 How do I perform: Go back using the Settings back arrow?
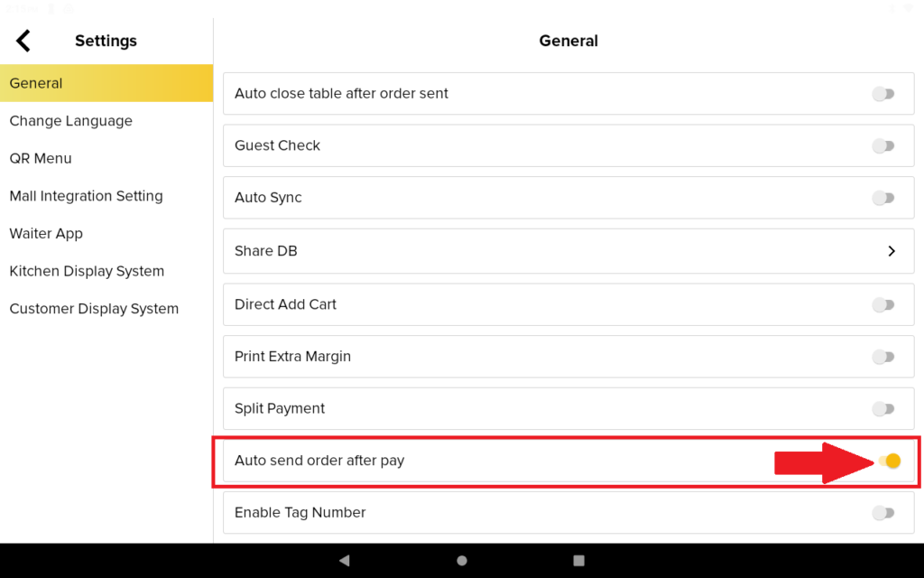[23, 41]
